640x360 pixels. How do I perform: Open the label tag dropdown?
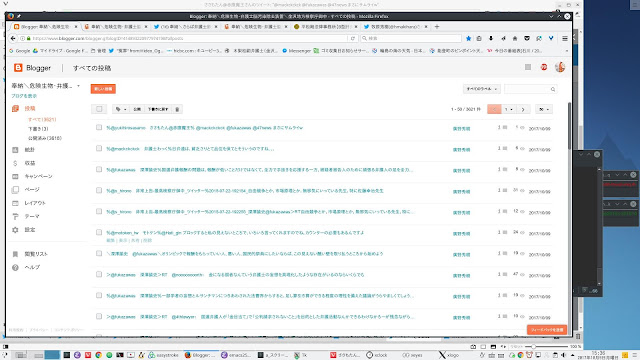[x=120, y=109]
